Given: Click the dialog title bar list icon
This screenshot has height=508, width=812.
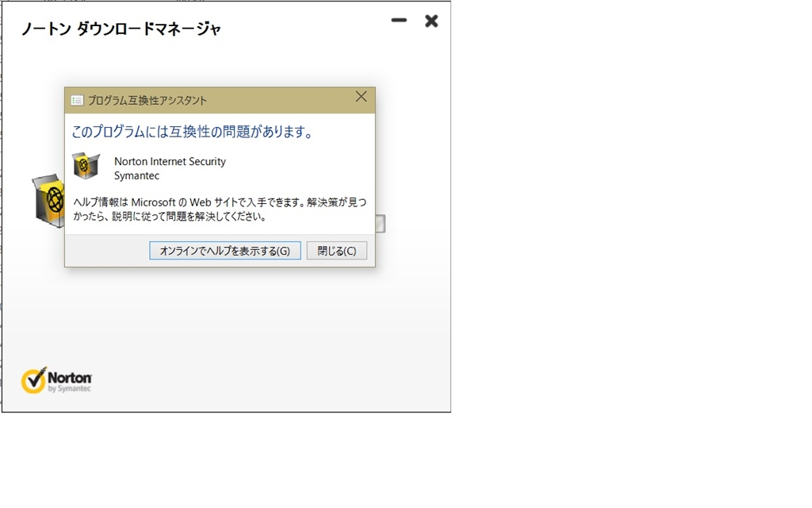Looking at the screenshot, I should point(77,101).
